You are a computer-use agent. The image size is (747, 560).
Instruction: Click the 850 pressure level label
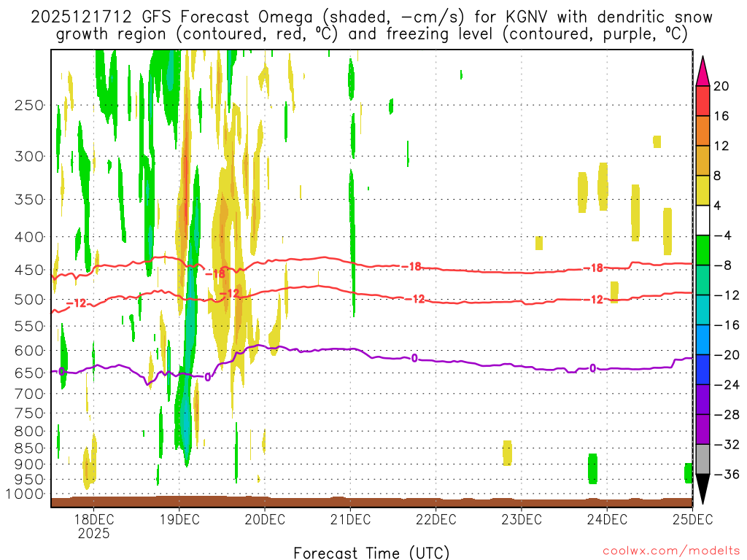tap(29, 448)
